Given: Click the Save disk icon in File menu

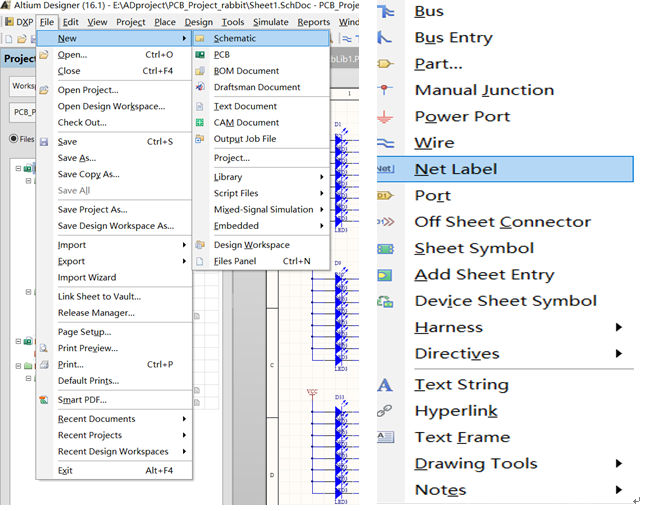Looking at the screenshot, I should coord(44,142).
